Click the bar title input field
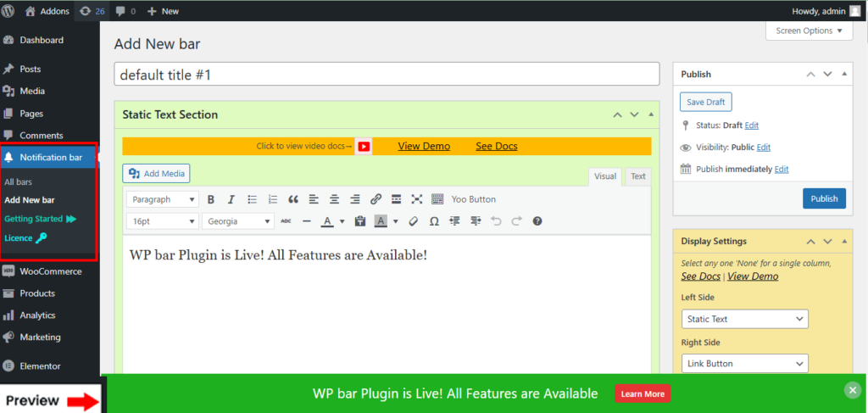Image resolution: width=868 pixels, height=413 pixels. (x=387, y=74)
